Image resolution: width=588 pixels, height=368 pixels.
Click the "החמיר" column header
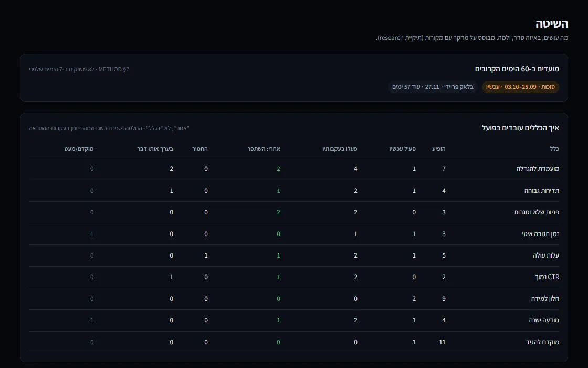pos(200,149)
